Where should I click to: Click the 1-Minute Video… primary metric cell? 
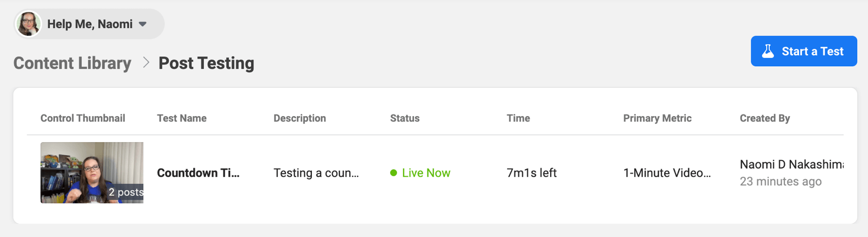(x=667, y=173)
